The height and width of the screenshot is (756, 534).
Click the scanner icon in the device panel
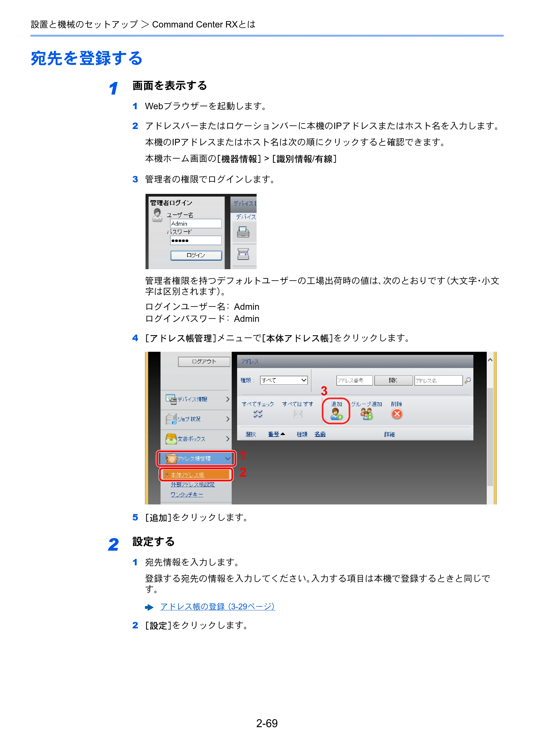(x=243, y=254)
